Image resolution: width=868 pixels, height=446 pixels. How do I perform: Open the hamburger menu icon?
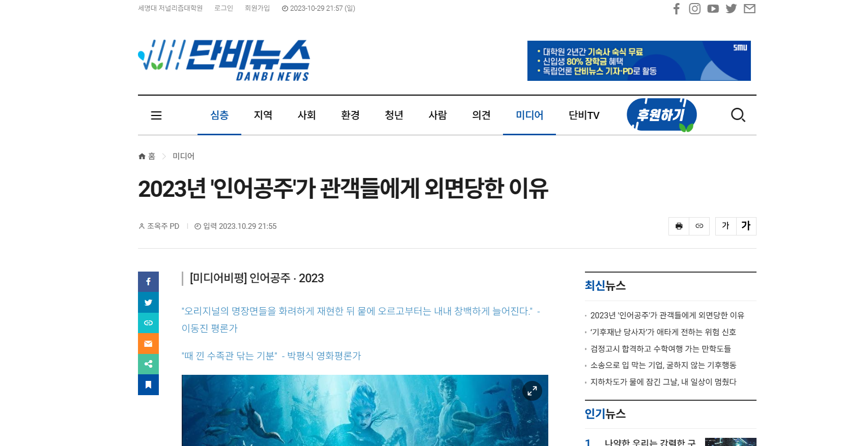156,115
